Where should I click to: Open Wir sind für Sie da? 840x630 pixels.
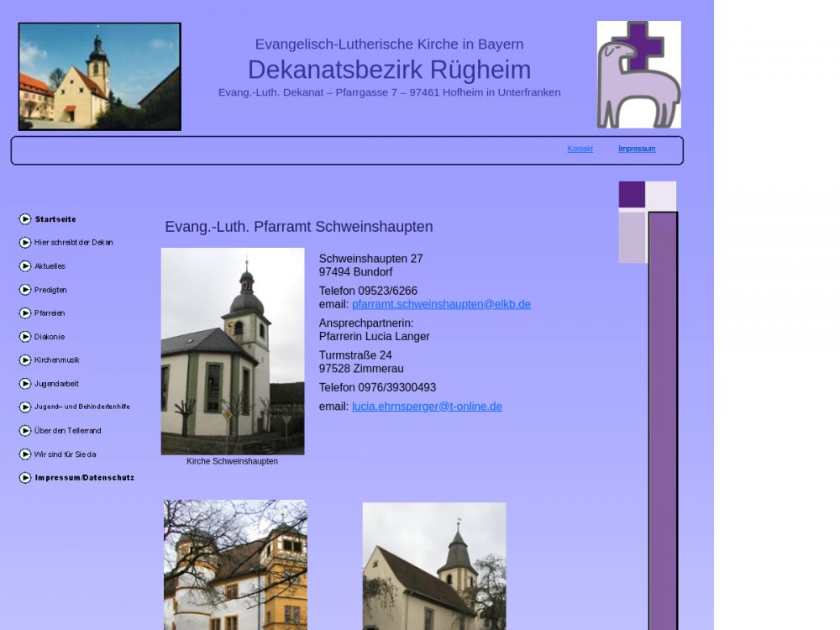(66, 454)
